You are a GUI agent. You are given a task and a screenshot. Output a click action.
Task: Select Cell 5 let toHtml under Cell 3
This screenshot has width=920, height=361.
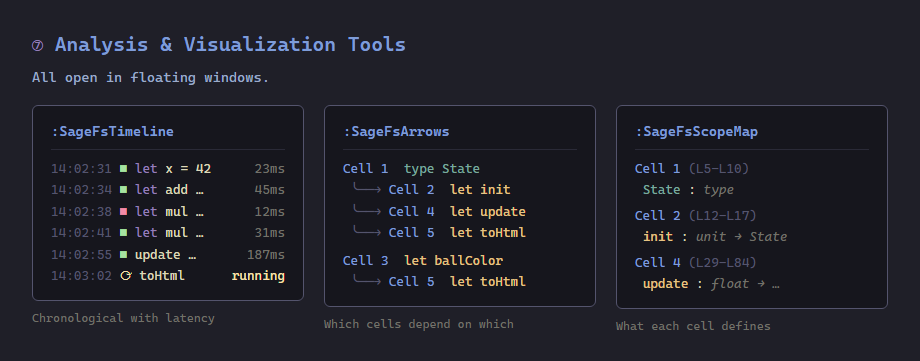click(457, 282)
